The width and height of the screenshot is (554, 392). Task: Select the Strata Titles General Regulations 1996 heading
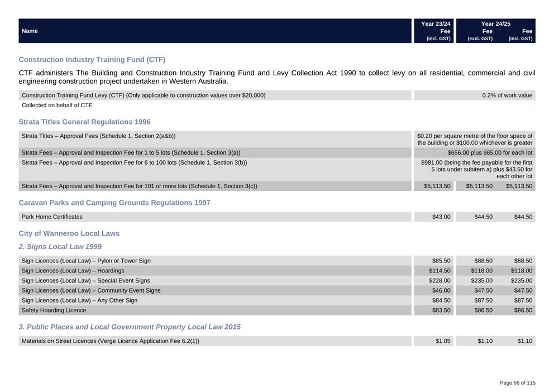coord(84,122)
